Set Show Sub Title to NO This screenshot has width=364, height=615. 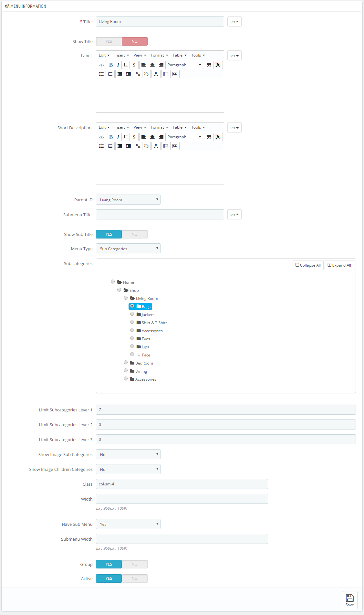pyautogui.click(x=135, y=234)
